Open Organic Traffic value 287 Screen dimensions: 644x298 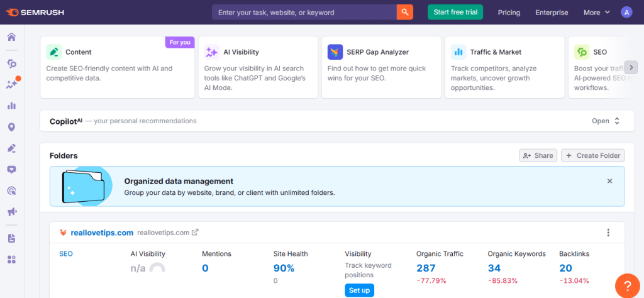426,268
